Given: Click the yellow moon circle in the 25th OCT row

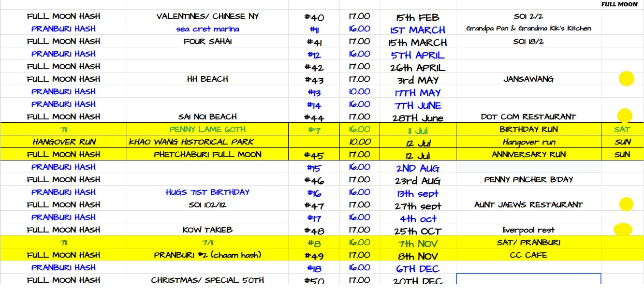Looking at the screenshot, I should [622, 229].
